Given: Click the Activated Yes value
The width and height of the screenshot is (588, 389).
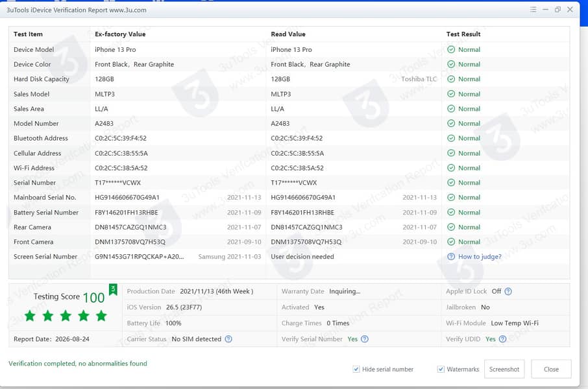Looking at the screenshot, I should click(x=319, y=307).
